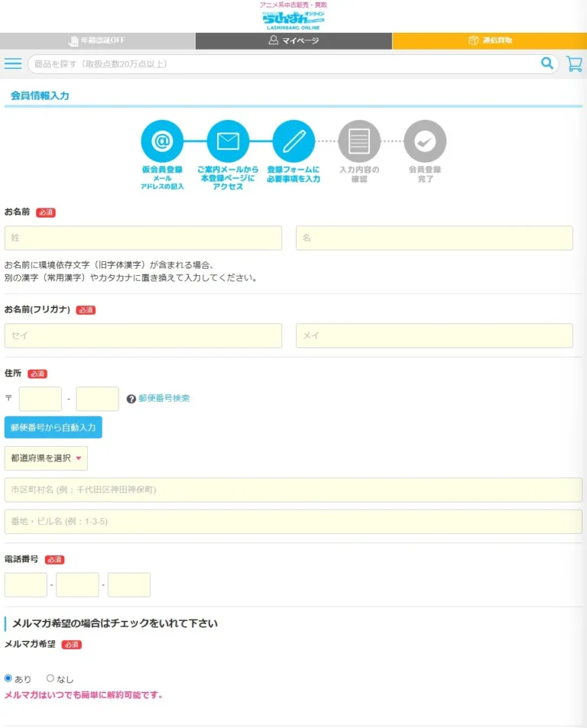Expand the 都道府県を選択 dropdown
The height and width of the screenshot is (728, 587).
coord(46,458)
